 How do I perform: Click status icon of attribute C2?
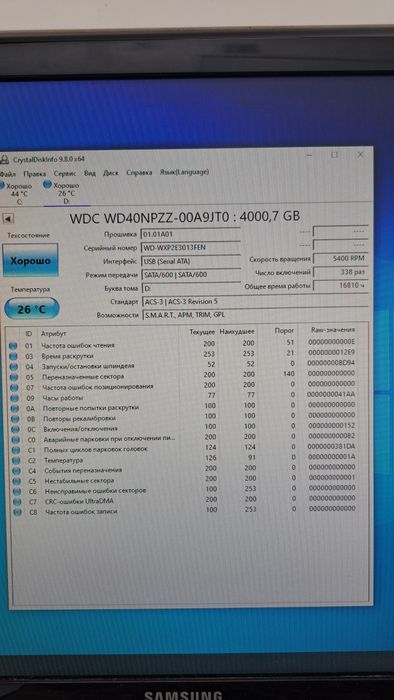point(16,460)
